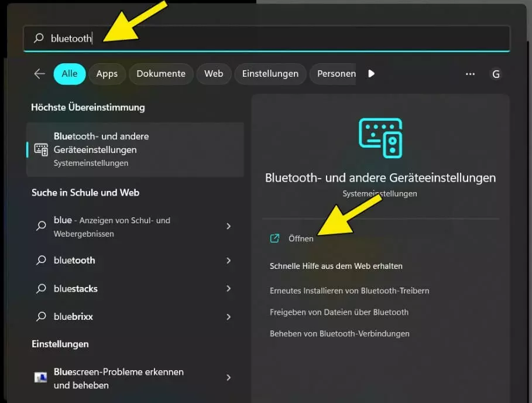Expand the blue web result chevron
532x403 pixels.
pyautogui.click(x=228, y=226)
